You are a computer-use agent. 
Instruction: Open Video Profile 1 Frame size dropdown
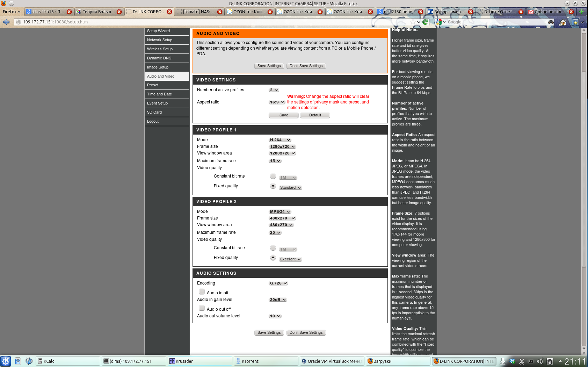pos(283,146)
